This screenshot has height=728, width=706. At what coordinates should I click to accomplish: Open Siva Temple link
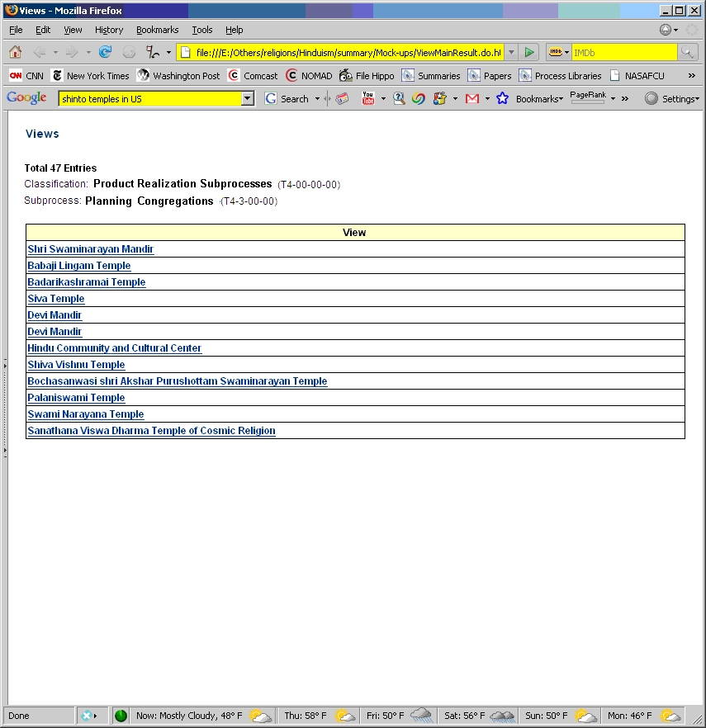pos(56,299)
